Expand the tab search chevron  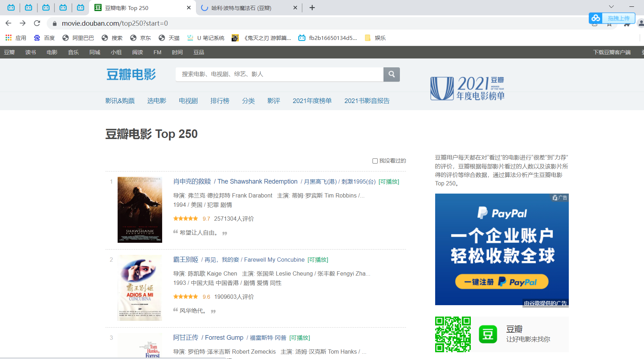pos(611,7)
